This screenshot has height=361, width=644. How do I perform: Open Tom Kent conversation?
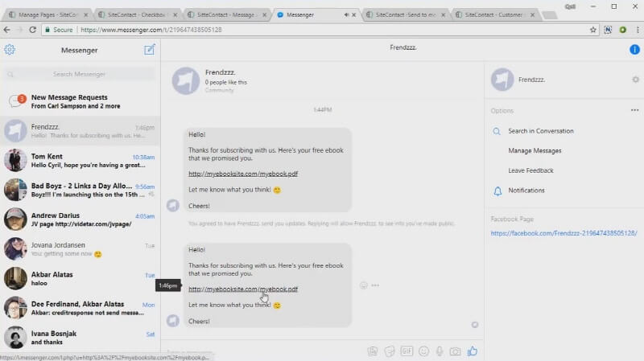pyautogui.click(x=80, y=160)
